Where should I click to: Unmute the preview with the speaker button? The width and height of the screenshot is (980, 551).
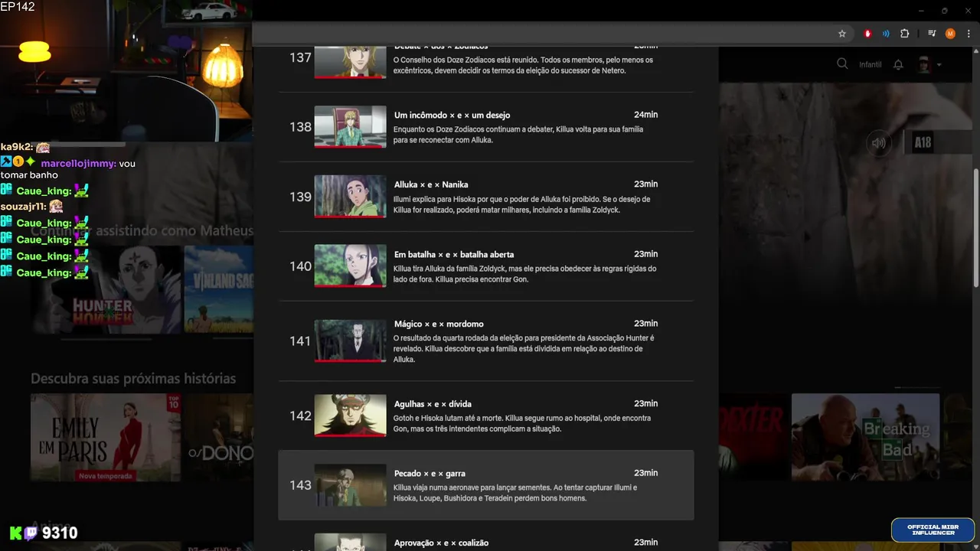tap(879, 143)
